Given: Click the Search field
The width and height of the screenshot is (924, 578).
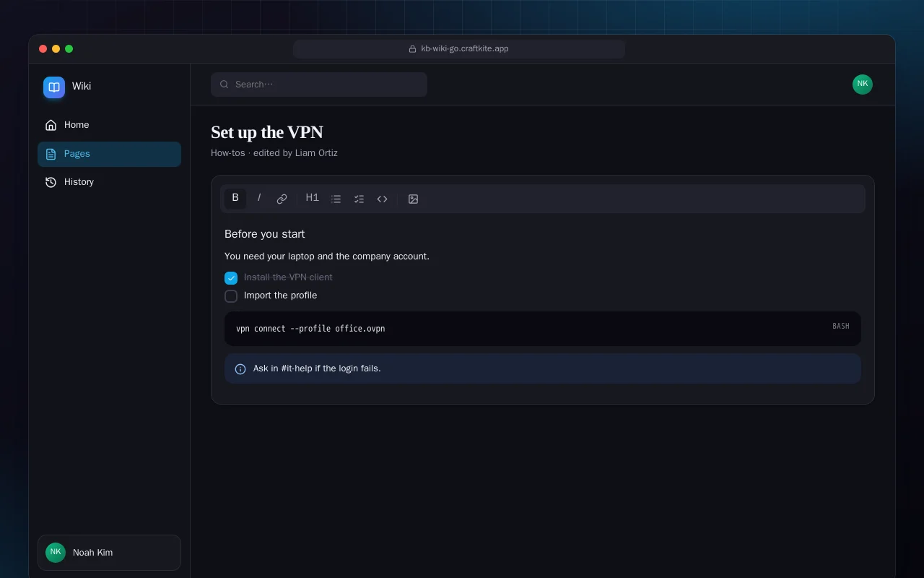Looking at the screenshot, I should (x=319, y=85).
